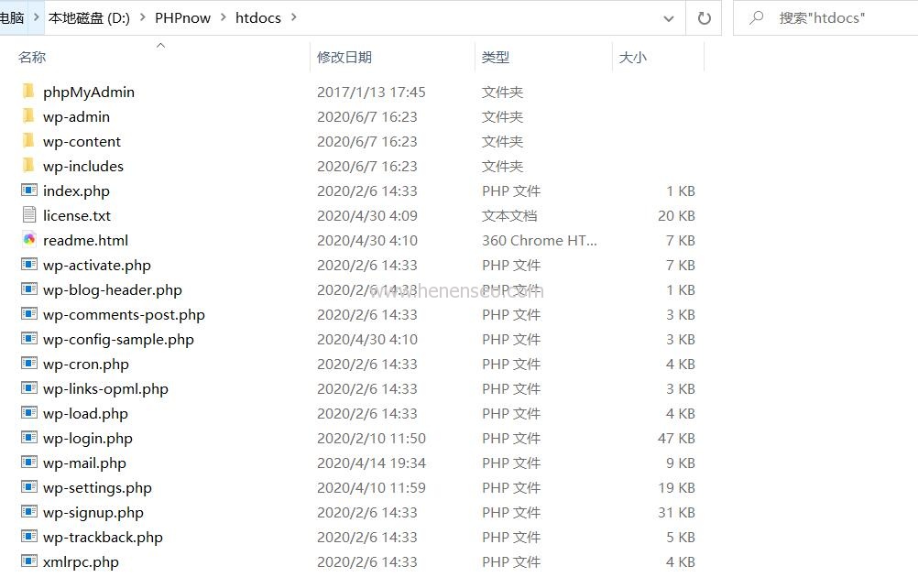Click the htdocs breadcrumb segment
Image resolution: width=918 pixels, height=588 pixels.
[258, 18]
